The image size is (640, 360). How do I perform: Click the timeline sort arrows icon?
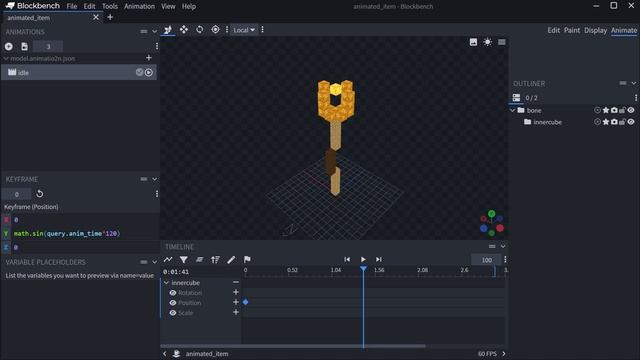(x=215, y=260)
